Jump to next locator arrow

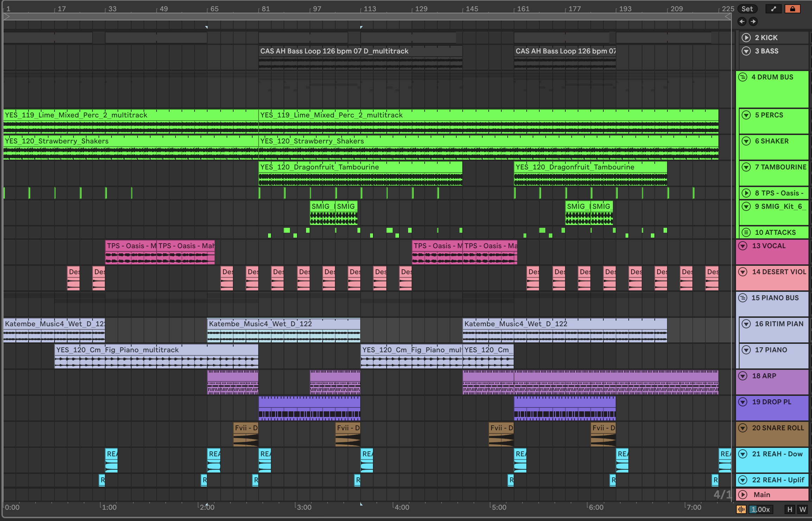click(x=753, y=22)
